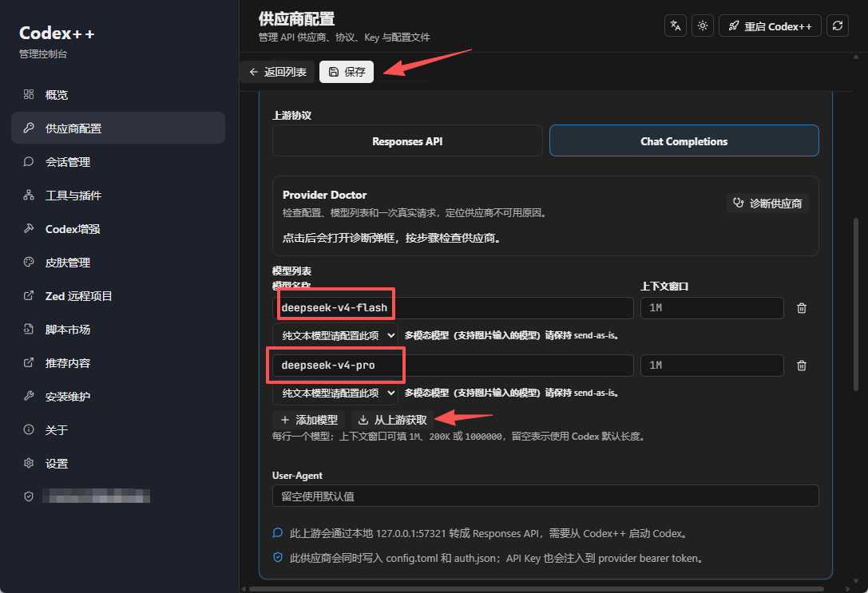Fetch models with 从上游获取
Image resolution: width=868 pixels, height=593 pixels.
pos(393,420)
